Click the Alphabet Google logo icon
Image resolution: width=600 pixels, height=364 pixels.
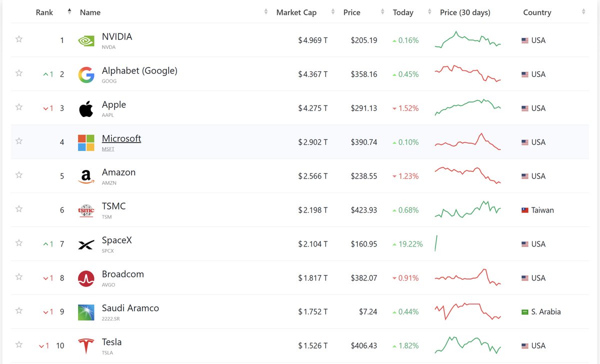(86, 74)
